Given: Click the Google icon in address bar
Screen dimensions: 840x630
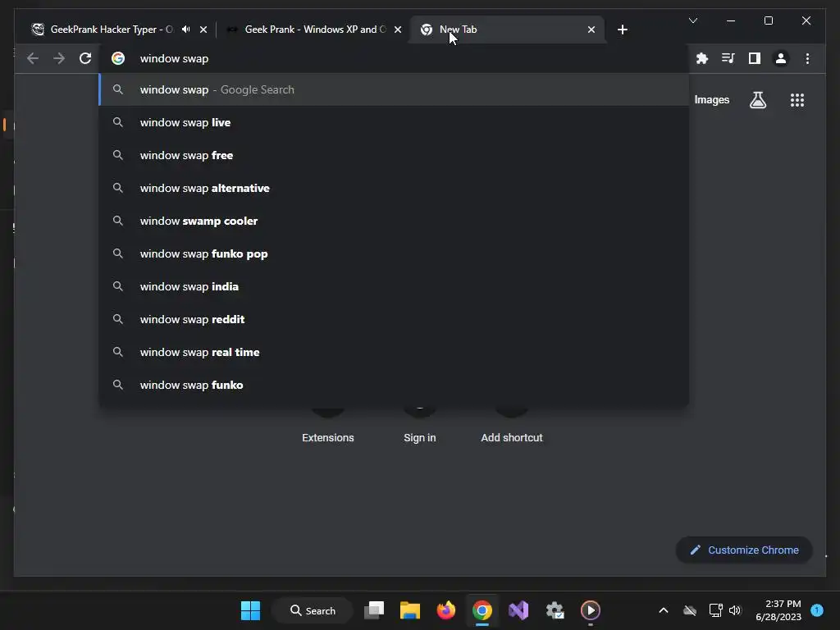Looking at the screenshot, I should pos(118,58).
